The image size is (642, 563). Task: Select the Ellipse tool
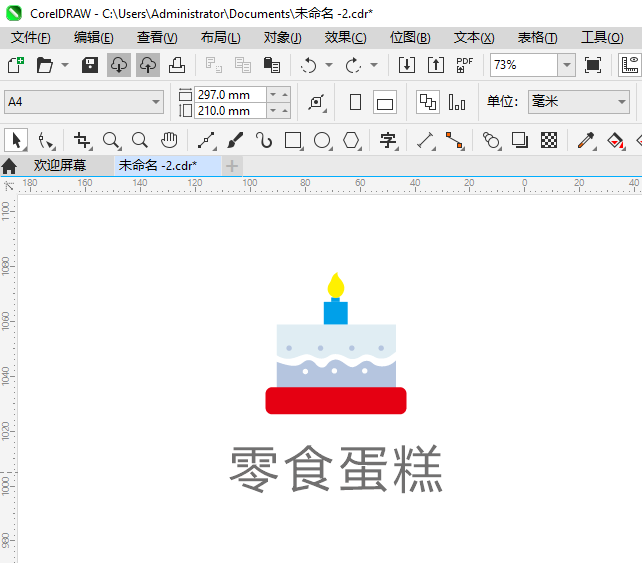[323, 141]
